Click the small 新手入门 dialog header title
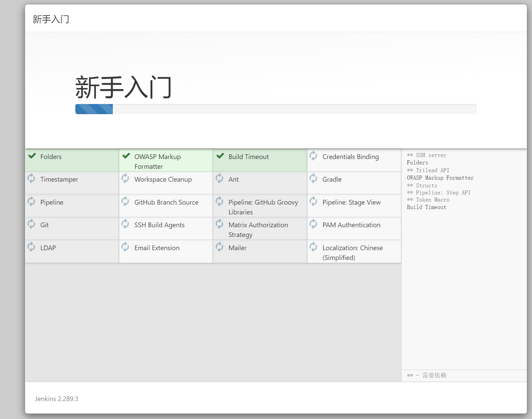The image size is (532, 419). coord(51,19)
